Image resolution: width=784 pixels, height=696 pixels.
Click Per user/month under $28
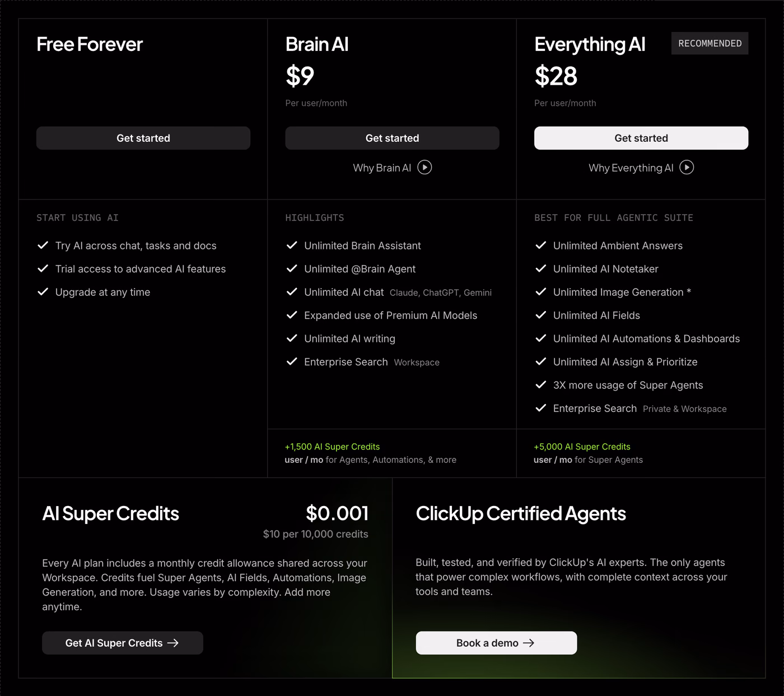point(565,103)
